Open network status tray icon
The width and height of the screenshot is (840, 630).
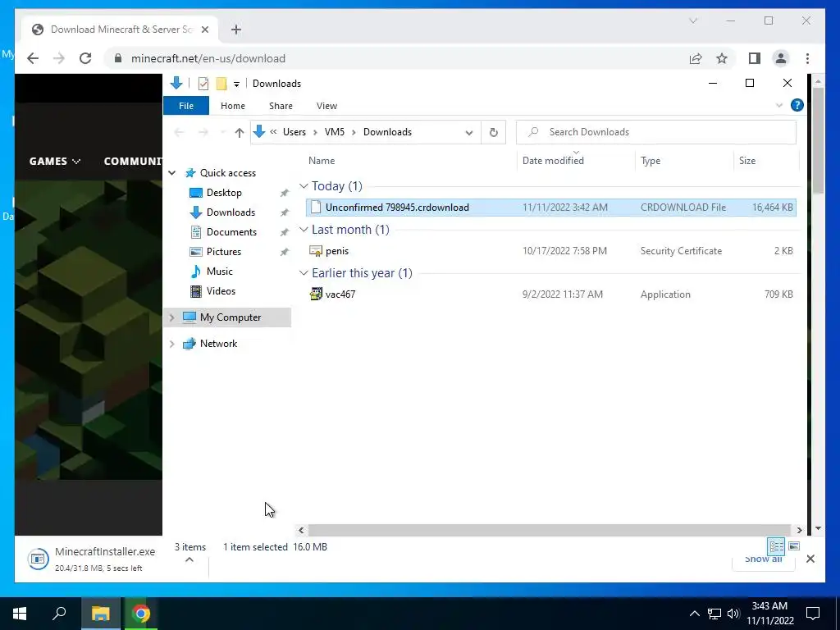[x=714, y=614]
